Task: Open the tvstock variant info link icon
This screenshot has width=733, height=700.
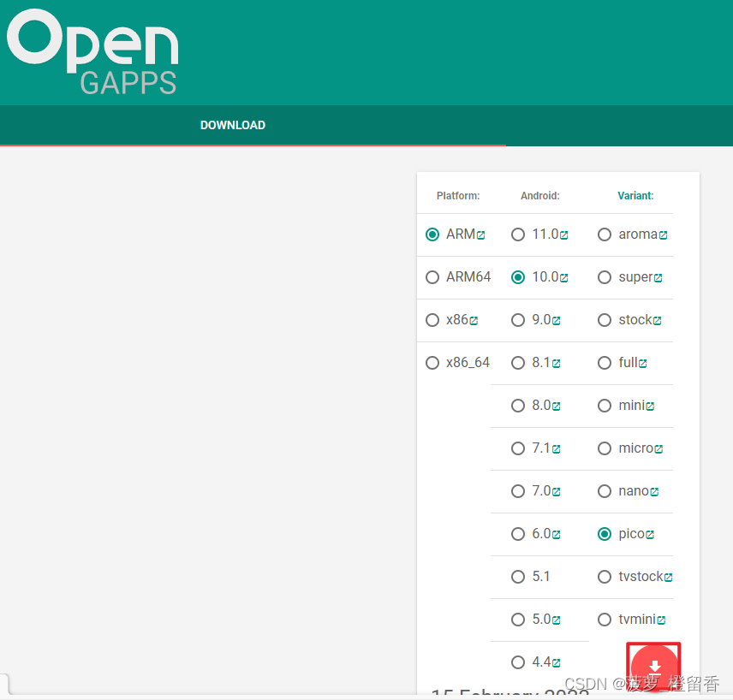Action: [668, 578]
